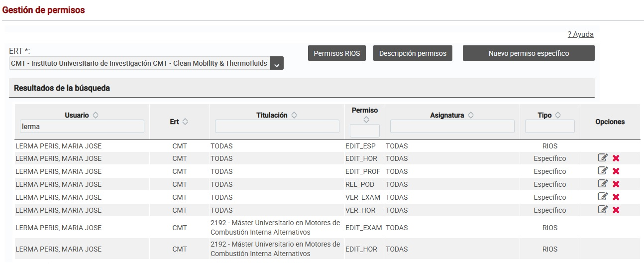
Task: Edit the REL_POD permission row
Action: click(x=603, y=184)
